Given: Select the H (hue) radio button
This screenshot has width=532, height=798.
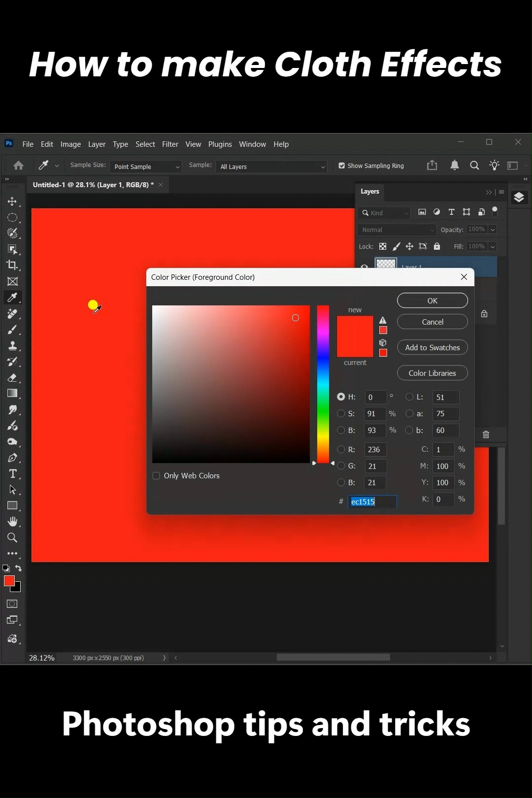Looking at the screenshot, I should tap(341, 397).
